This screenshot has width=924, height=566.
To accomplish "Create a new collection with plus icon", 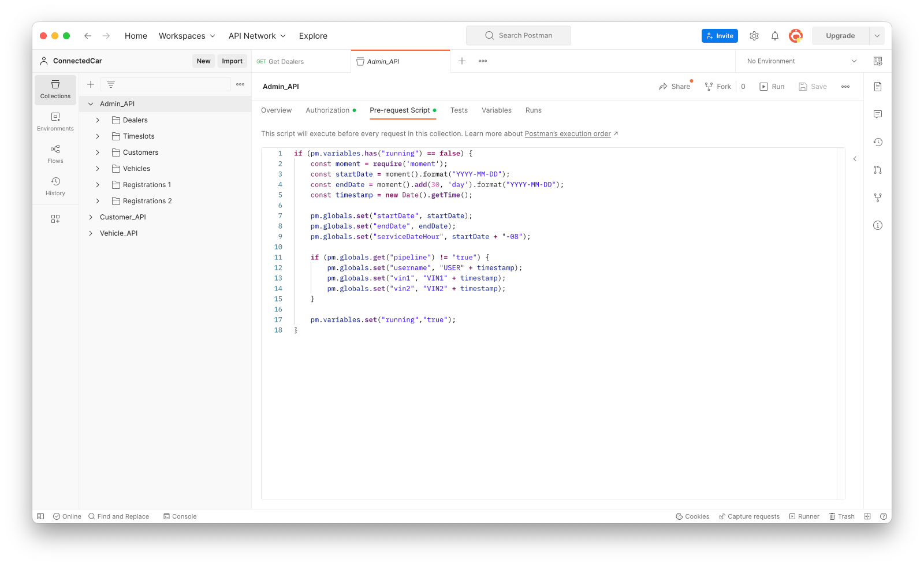I will [91, 84].
